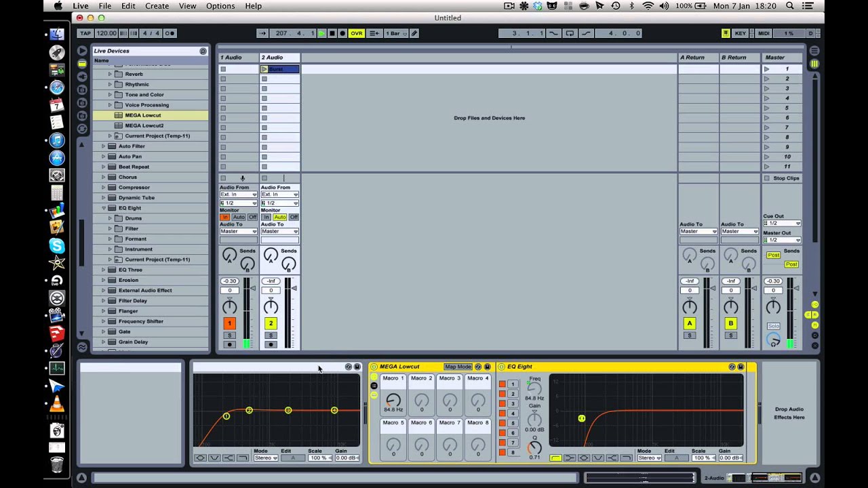Open the Create menu
The height and width of the screenshot is (488, 868).
[157, 6]
